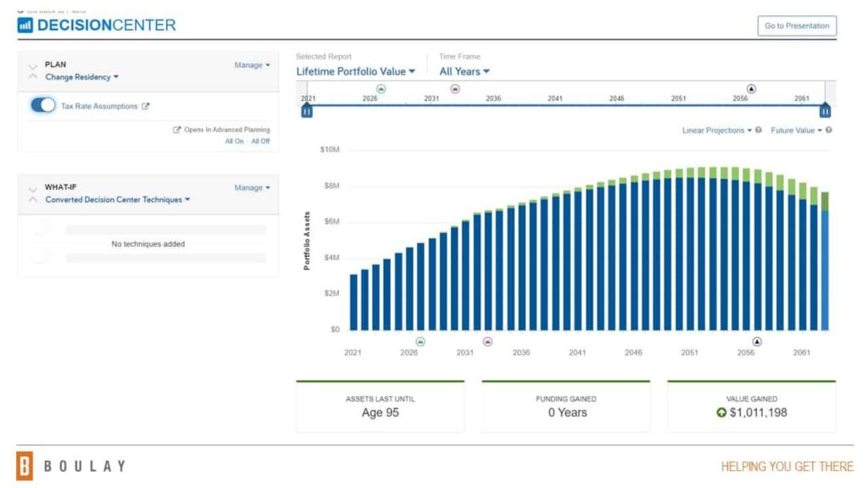Open the All Years time frame dropdown
The width and height of the screenshot is (868, 488).
464,72
